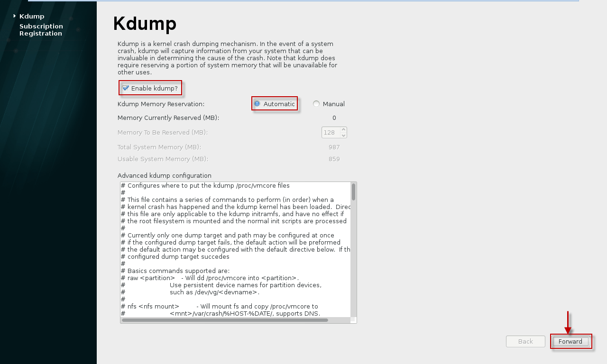Increase Memory To Be Reserved with up arrow
The width and height of the screenshot is (607, 364).
tap(343, 130)
